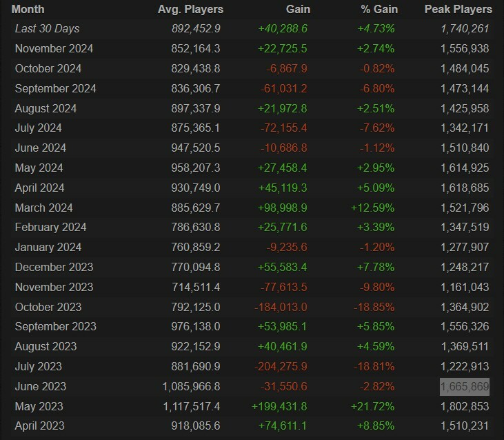The width and height of the screenshot is (504, 440).
Task: Click the July 2023 gain value -204,275.9
Action: click(x=281, y=366)
